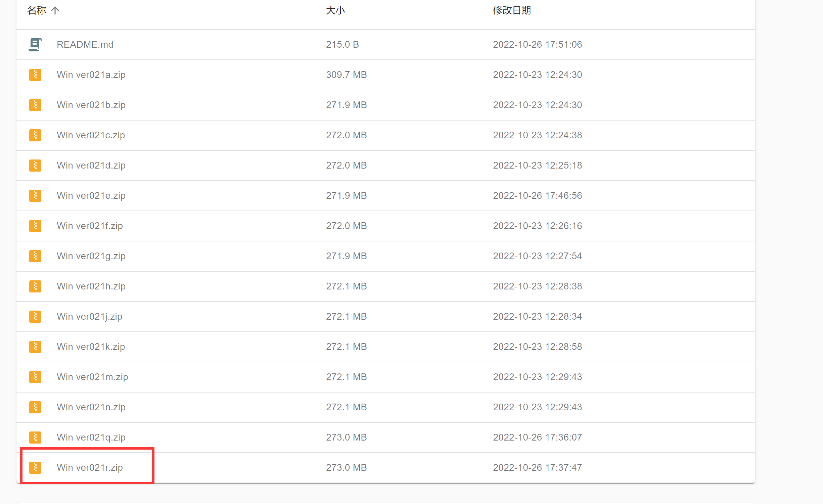The height and width of the screenshot is (504, 823).
Task: Click the zip icon beside Win ver021c.zip
Action: [x=35, y=135]
